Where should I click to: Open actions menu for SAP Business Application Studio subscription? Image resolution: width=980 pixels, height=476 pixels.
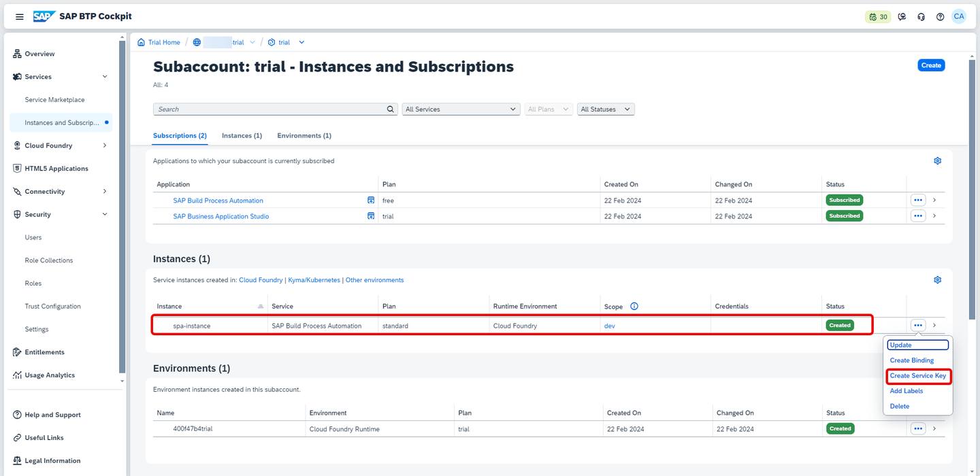[918, 216]
